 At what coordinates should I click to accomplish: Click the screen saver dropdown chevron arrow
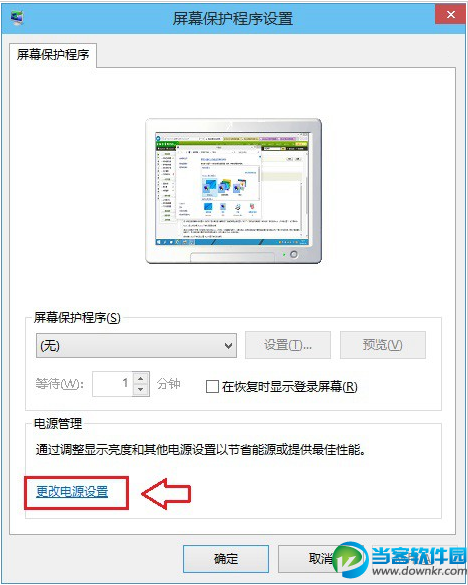pyautogui.click(x=228, y=346)
